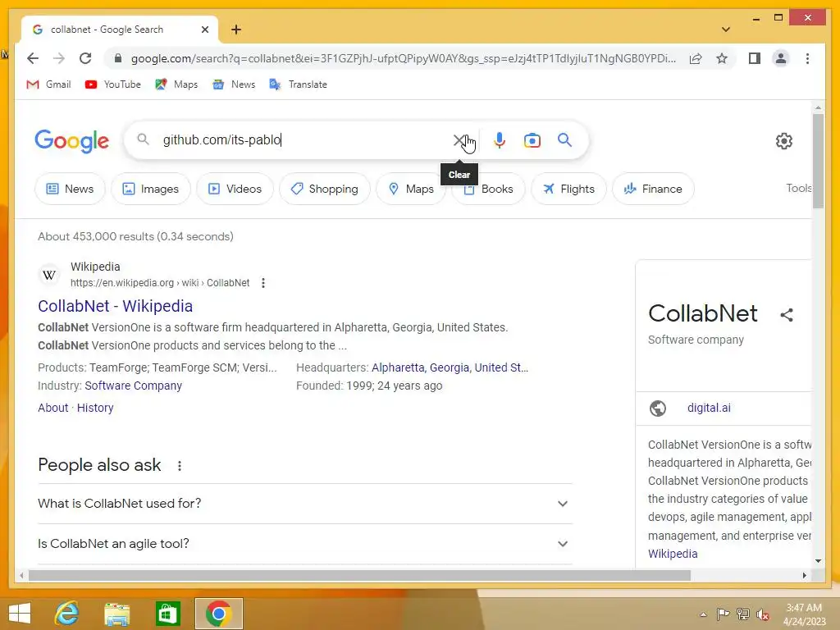The height and width of the screenshot is (630, 840).
Task: Click the horizontal scrollbar thumb
Action: pyautogui.click(x=359, y=575)
